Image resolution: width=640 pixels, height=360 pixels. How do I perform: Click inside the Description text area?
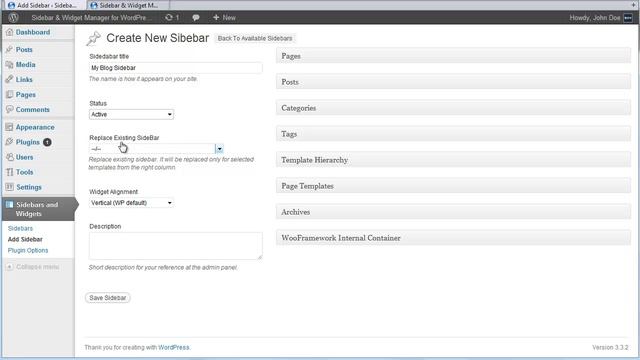coord(176,246)
